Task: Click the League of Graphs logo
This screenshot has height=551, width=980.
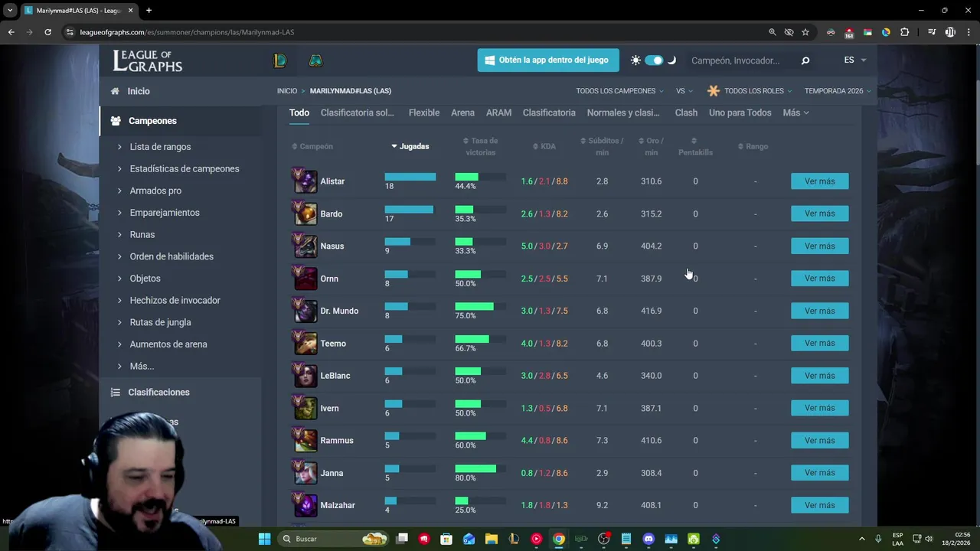Action: click(148, 60)
